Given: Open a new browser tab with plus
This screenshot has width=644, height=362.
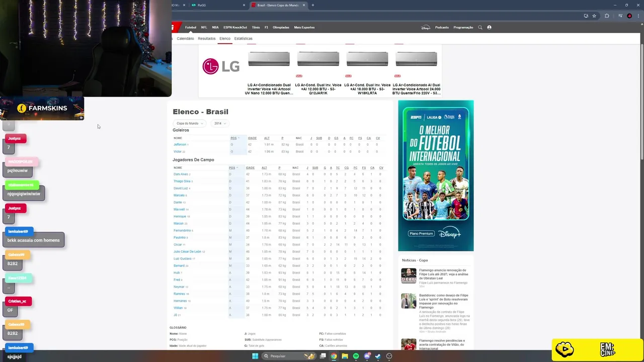Looking at the screenshot, I should coord(312,5).
